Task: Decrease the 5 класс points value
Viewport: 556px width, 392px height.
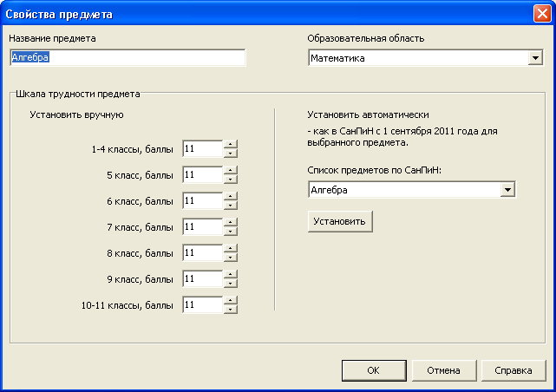Action: [x=231, y=180]
